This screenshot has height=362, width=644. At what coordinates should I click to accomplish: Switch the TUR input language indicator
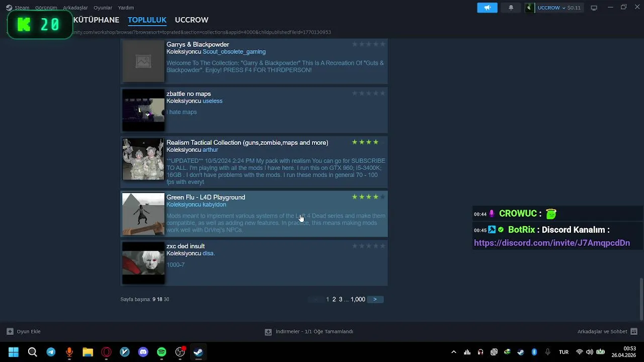[x=563, y=352]
